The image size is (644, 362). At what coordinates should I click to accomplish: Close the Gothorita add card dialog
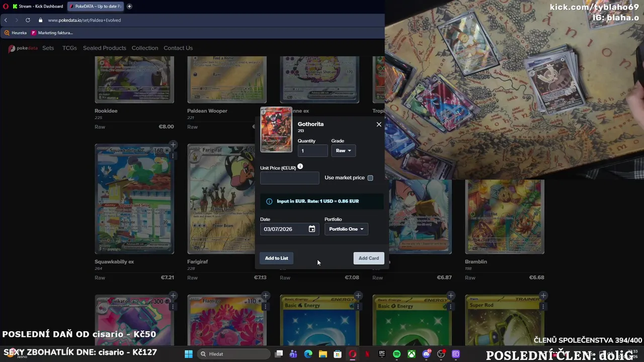click(x=379, y=124)
